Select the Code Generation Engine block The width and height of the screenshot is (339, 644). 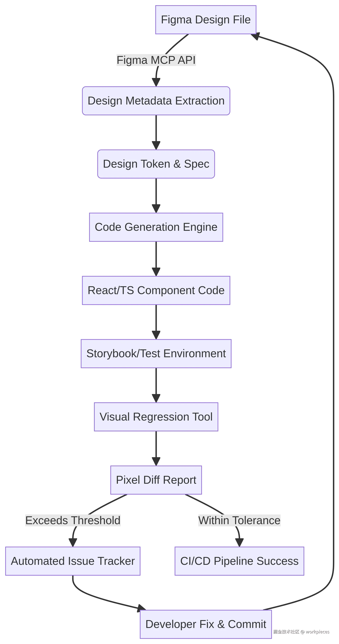[156, 227]
